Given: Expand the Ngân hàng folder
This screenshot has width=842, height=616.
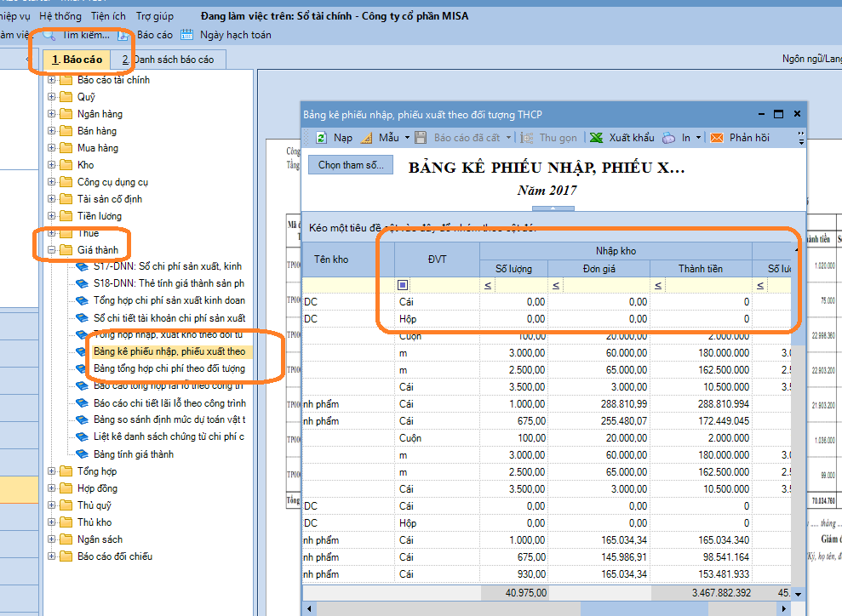Looking at the screenshot, I should point(52,114).
